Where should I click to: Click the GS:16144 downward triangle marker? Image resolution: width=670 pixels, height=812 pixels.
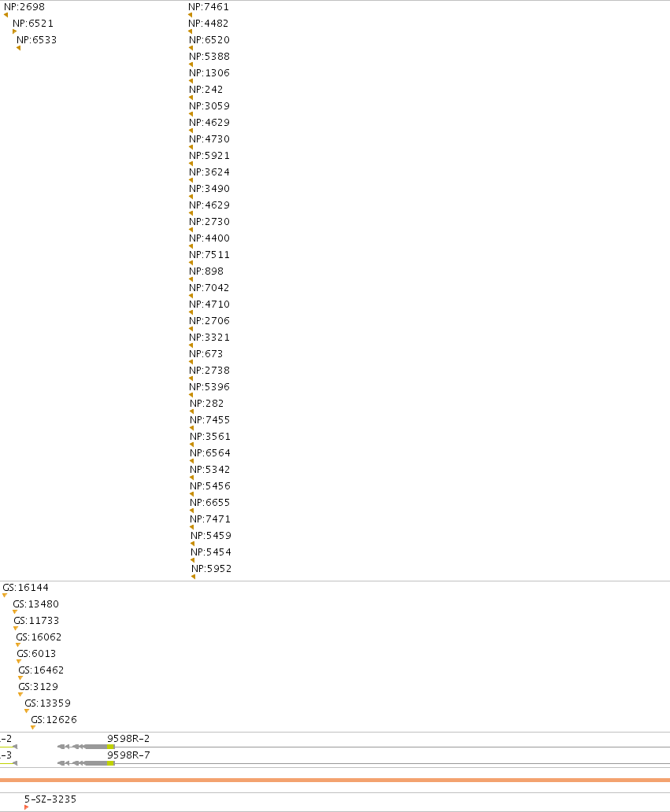click(5, 595)
